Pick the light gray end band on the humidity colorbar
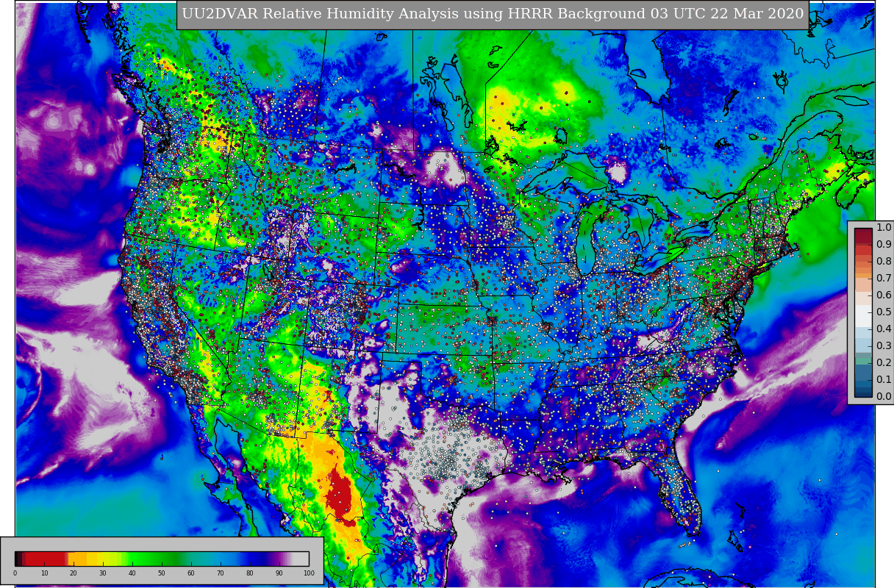The height and width of the screenshot is (588, 894). tap(301, 559)
